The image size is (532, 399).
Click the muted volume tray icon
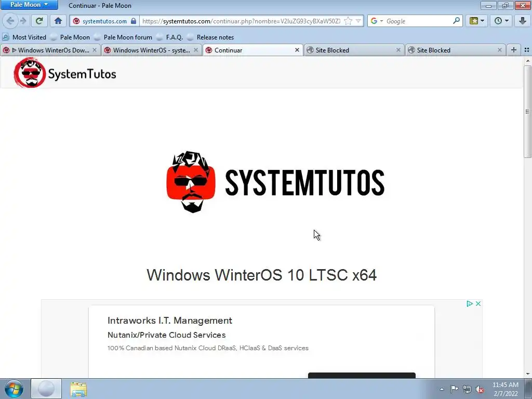click(480, 389)
